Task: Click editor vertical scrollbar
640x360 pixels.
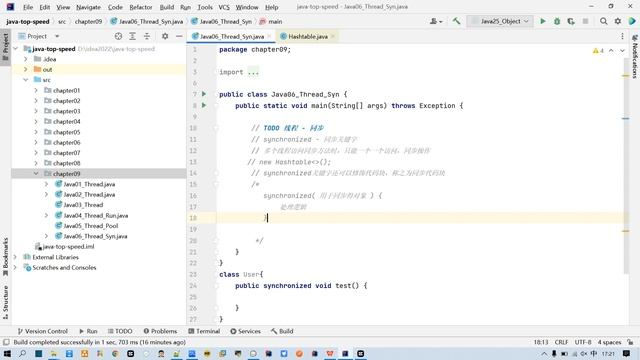Action: coord(626,165)
